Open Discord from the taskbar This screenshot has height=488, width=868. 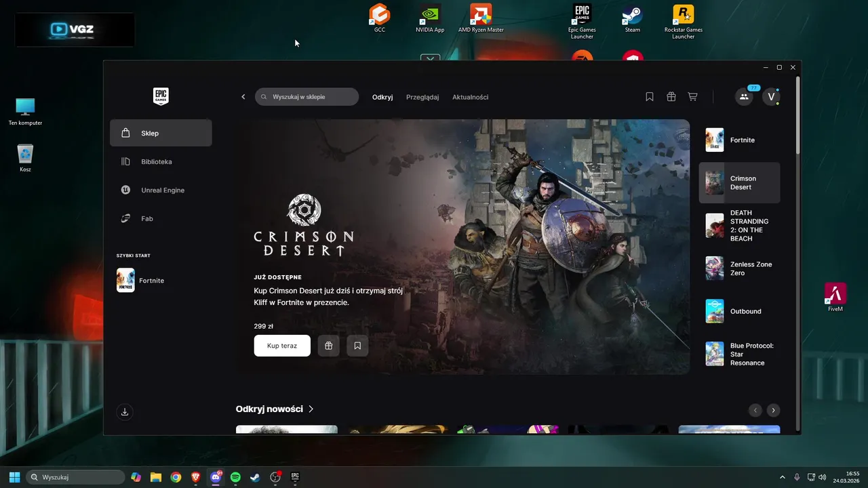coord(216,477)
